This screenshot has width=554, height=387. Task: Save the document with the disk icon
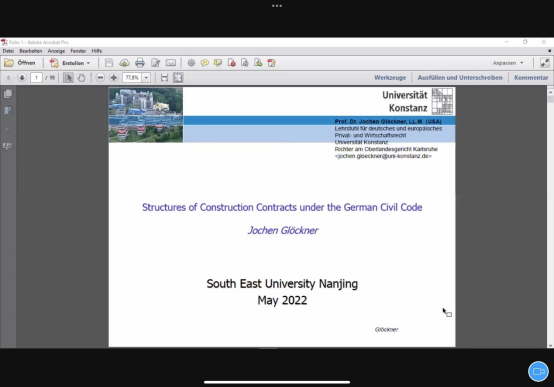point(109,63)
